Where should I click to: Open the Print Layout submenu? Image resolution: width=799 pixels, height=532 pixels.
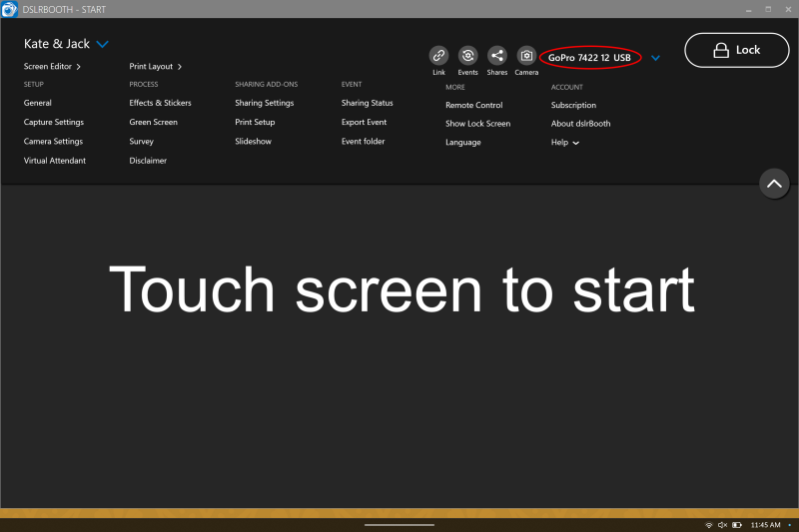click(156, 67)
